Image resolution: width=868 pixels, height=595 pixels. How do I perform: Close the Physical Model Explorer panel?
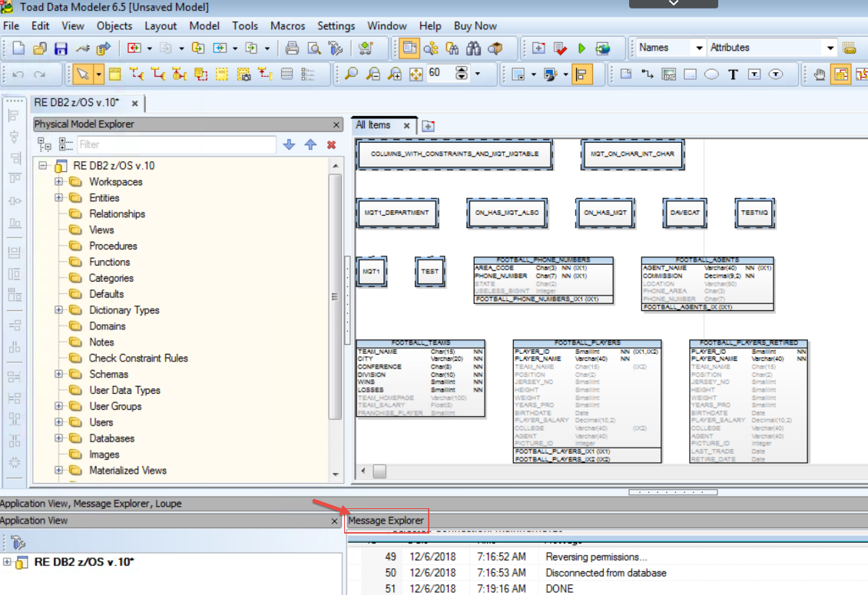336,125
